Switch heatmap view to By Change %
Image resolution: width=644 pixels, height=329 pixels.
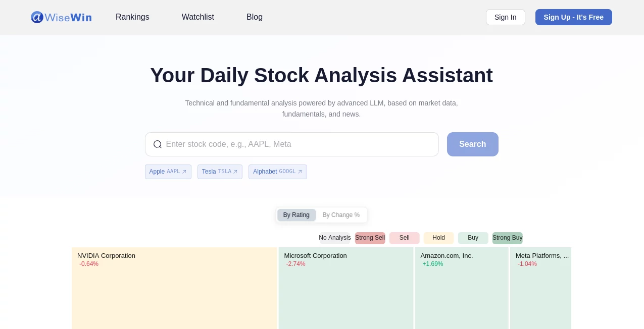pos(341,215)
